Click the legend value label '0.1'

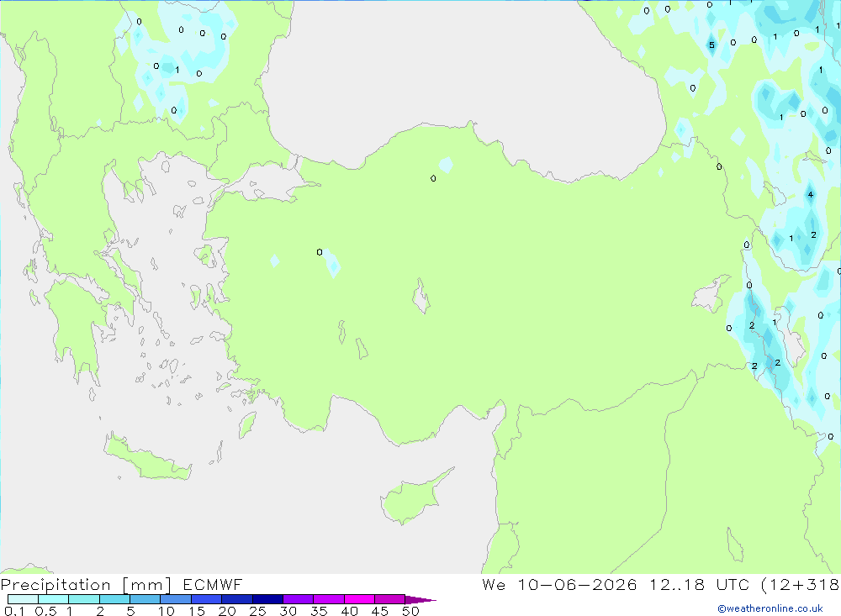14,611
